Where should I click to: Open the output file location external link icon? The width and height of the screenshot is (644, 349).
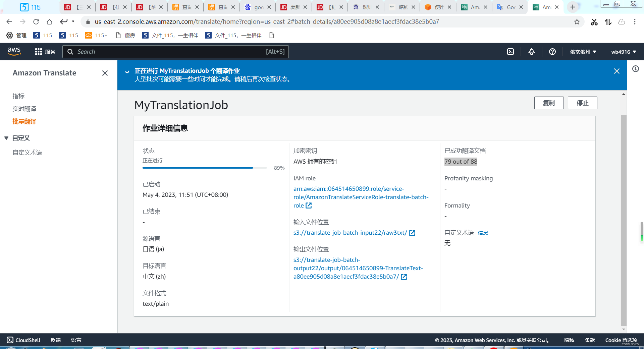(404, 277)
